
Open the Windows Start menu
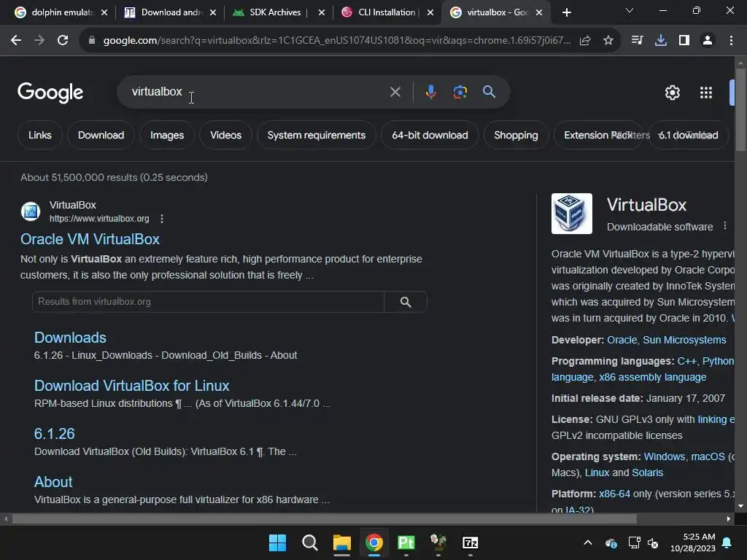click(x=277, y=542)
